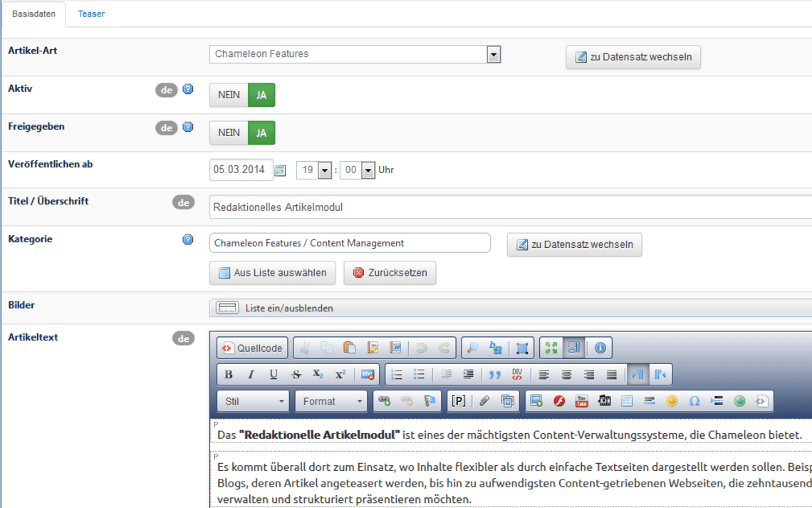Click Aus Liste auswählen button

point(272,273)
